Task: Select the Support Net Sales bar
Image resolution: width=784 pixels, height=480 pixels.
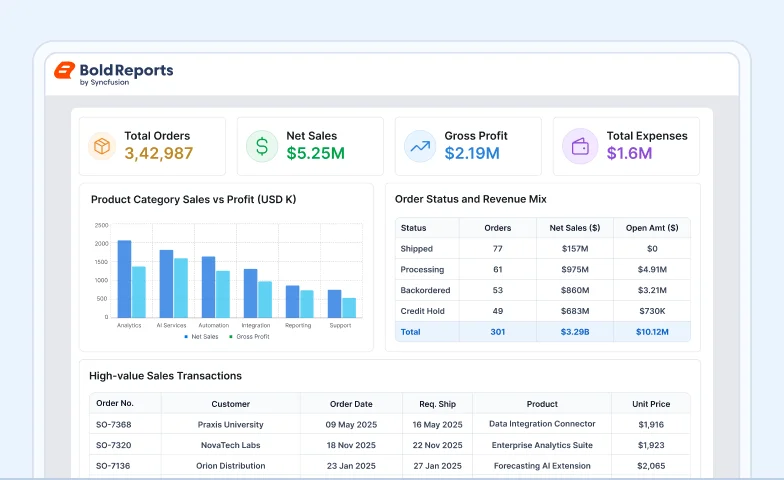Action: pyautogui.click(x=334, y=304)
